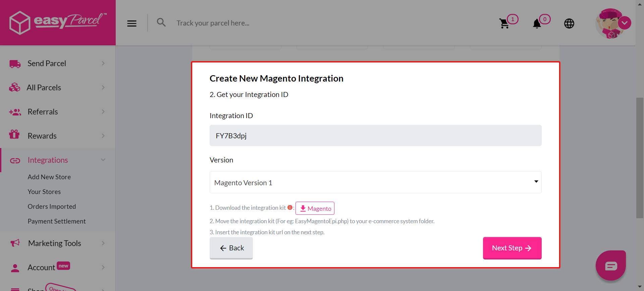Click the Account person icon
Image resolution: width=644 pixels, height=291 pixels.
click(x=15, y=268)
